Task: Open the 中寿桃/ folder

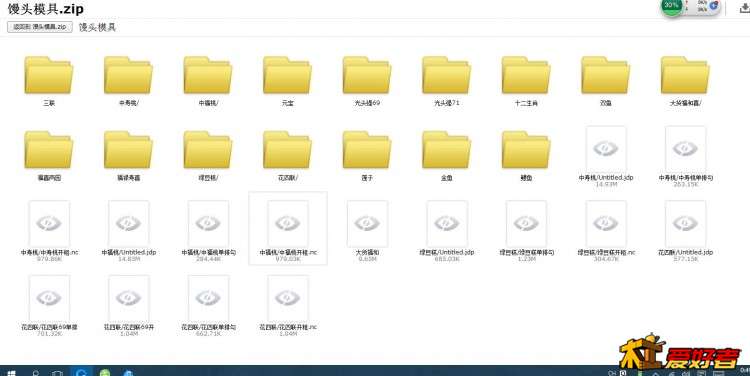Action: 128,75
